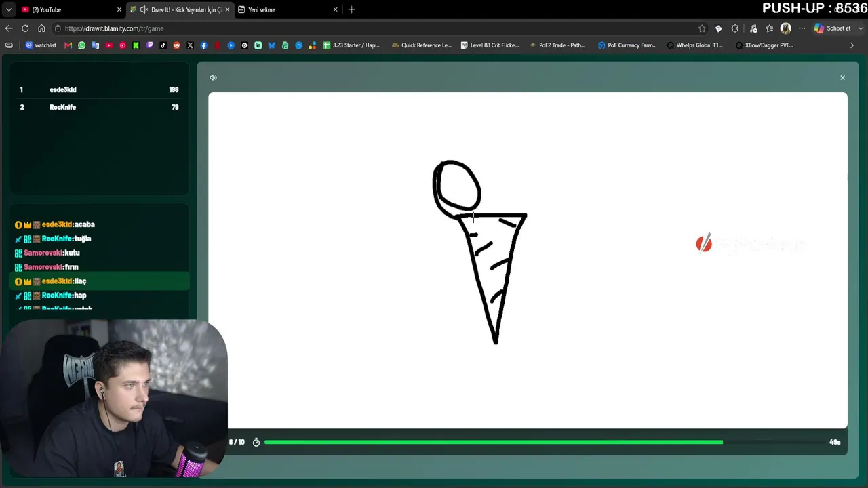Open the Google Translate bookmark icon
This screenshot has height=488, width=868.
[95, 45]
